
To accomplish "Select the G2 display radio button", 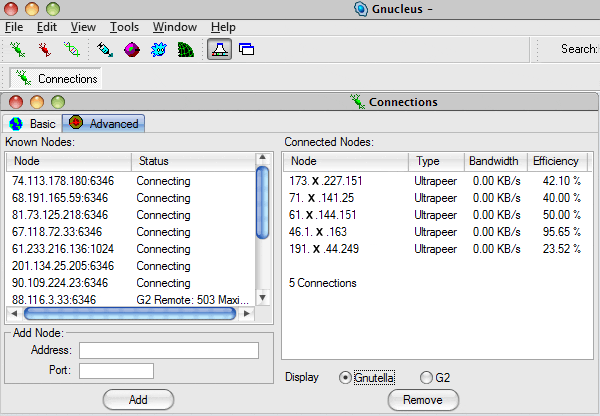I will pyautogui.click(x=427, y=378).
